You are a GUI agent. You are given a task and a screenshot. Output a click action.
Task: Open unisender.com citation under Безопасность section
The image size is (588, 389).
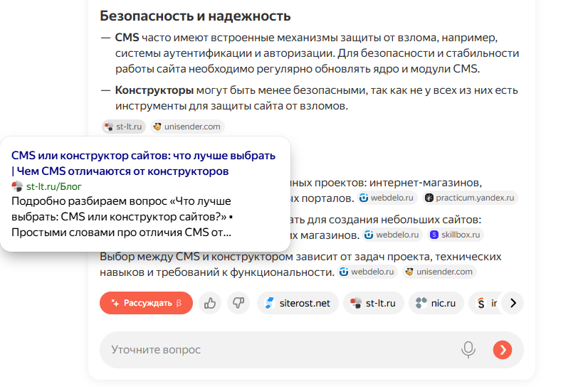(187, 127)
